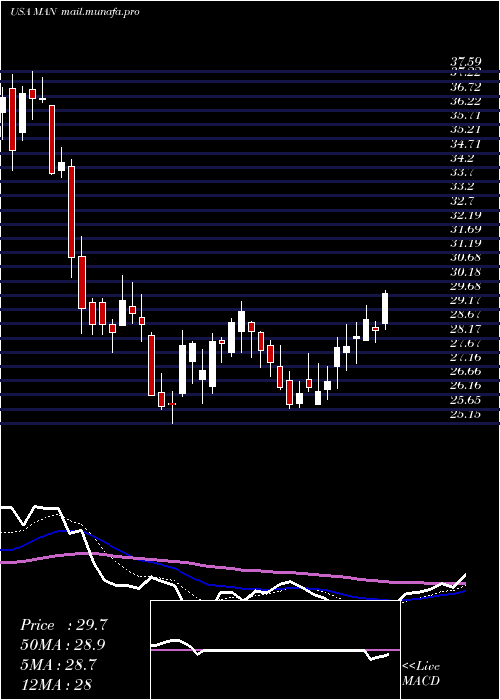Click the 29.68 price axis label
This screenshot has height=700, width=500.
tap(466, 286)
